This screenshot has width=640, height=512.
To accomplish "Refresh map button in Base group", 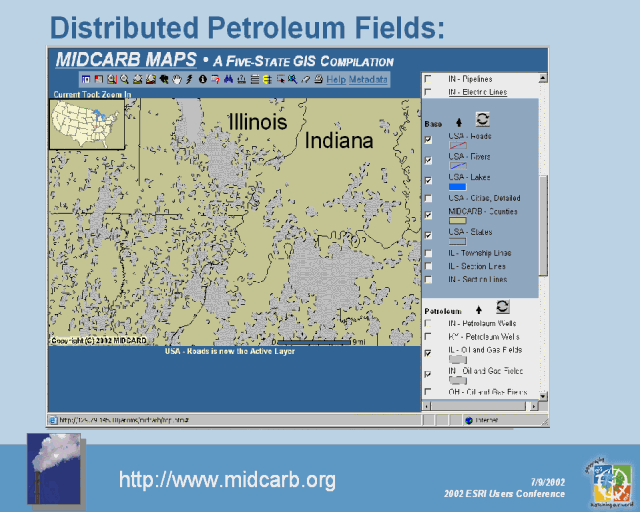I will tap(482, 120).
